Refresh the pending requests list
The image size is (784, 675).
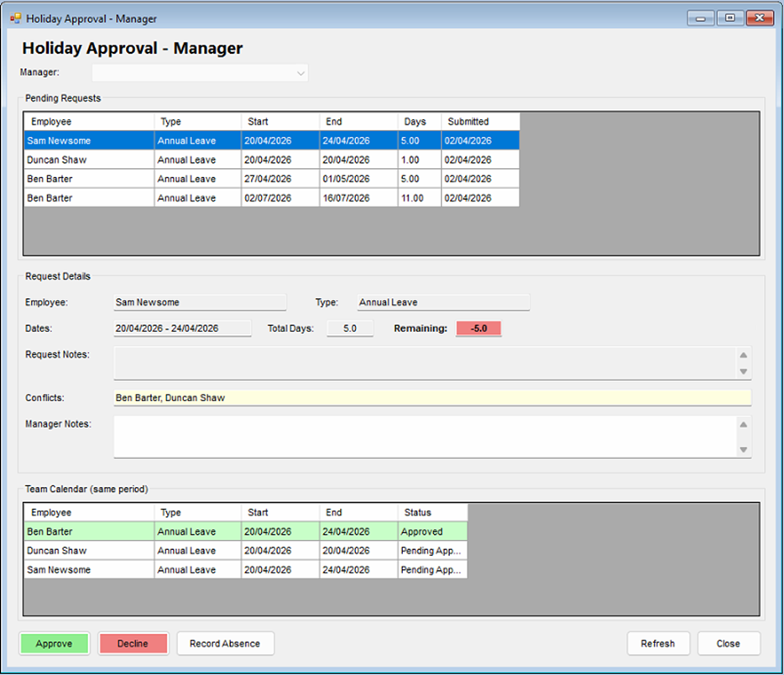[x=658, y=643]
